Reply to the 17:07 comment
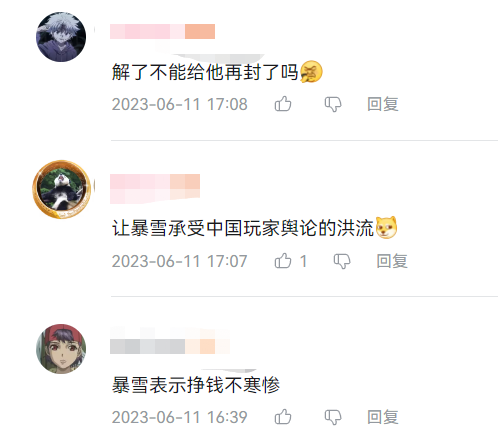498x443 pixels. (392, 261)
